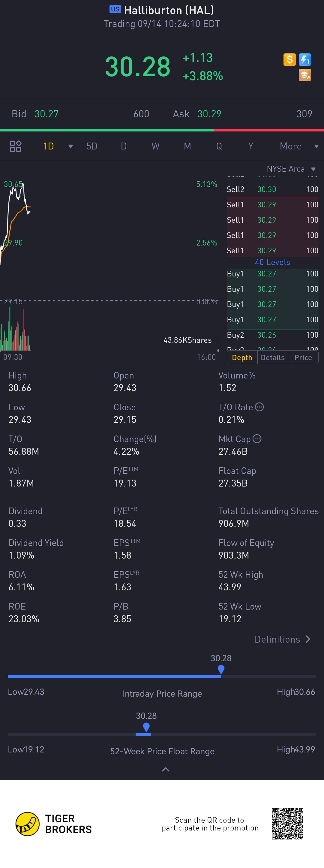Tap the Vol 1.87M value
This screenshot has width=324, height=868.
(x=21, y=483)
